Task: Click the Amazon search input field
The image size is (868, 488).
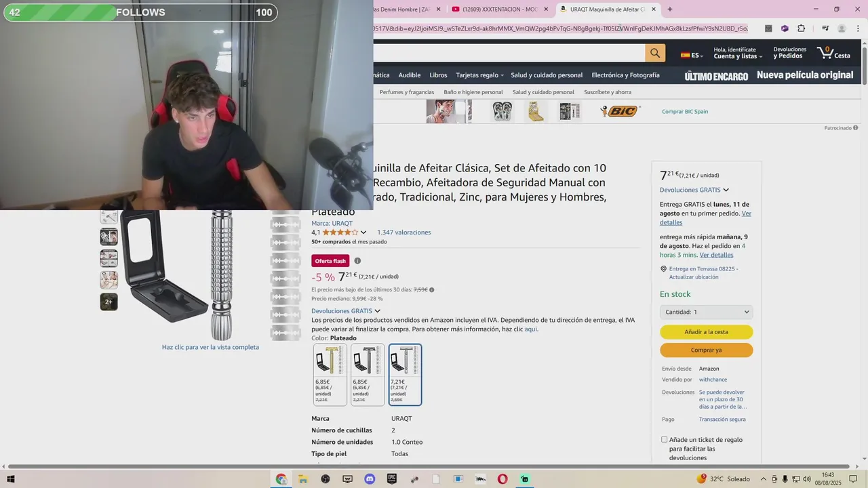Action: (x=509, y=53)
